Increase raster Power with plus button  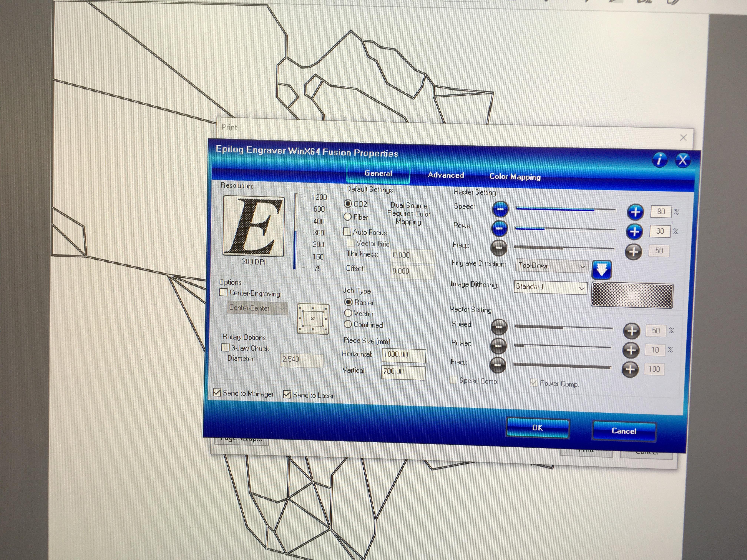click(x=635, y=231)
